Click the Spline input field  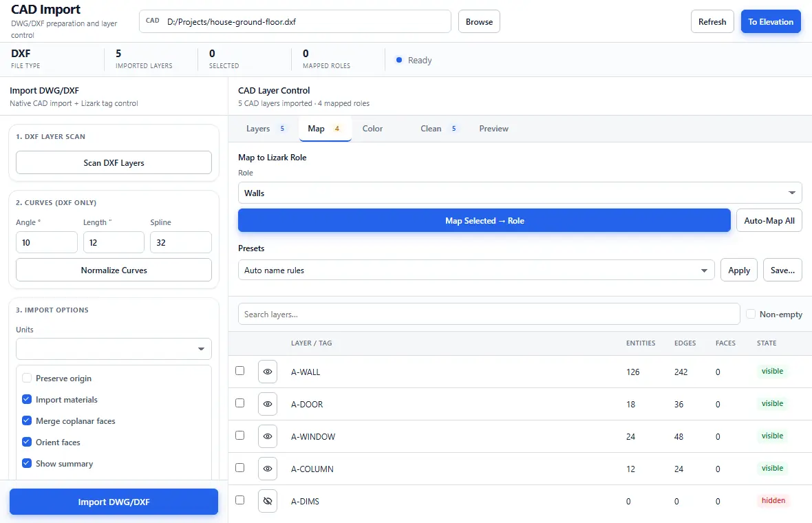[x=181, y=242]
